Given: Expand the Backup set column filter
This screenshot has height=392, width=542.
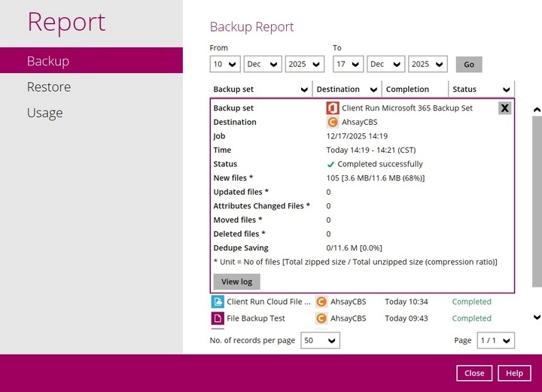Looking at the screenshot, I should click(x=305, y=90).
